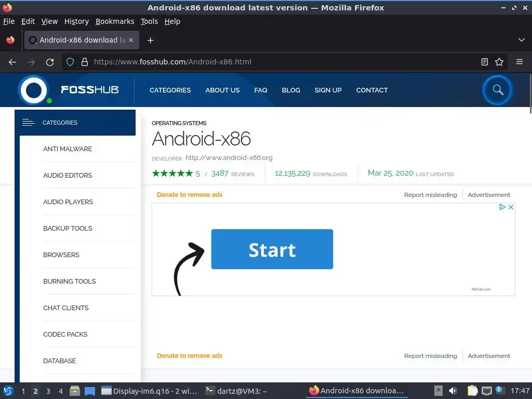Toggle reader view in the address bar
Image resolution: width=532 pixels, height=399 pixels.
(485, 62)
